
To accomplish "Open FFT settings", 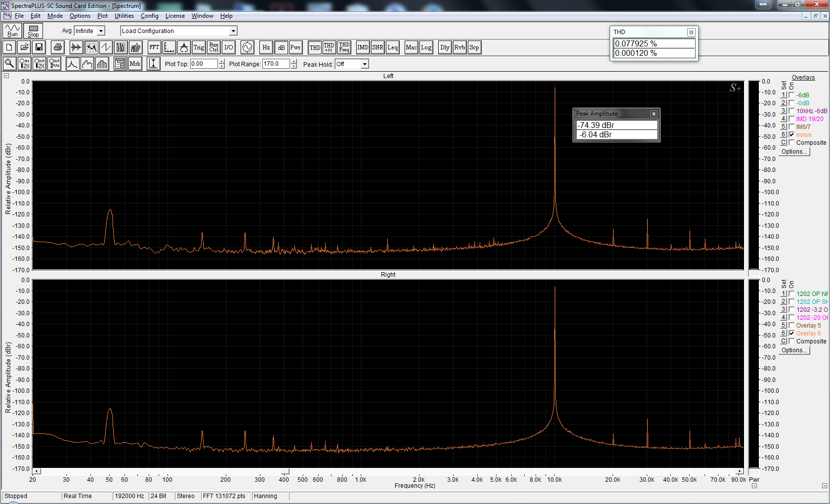I will coord(154,47).
